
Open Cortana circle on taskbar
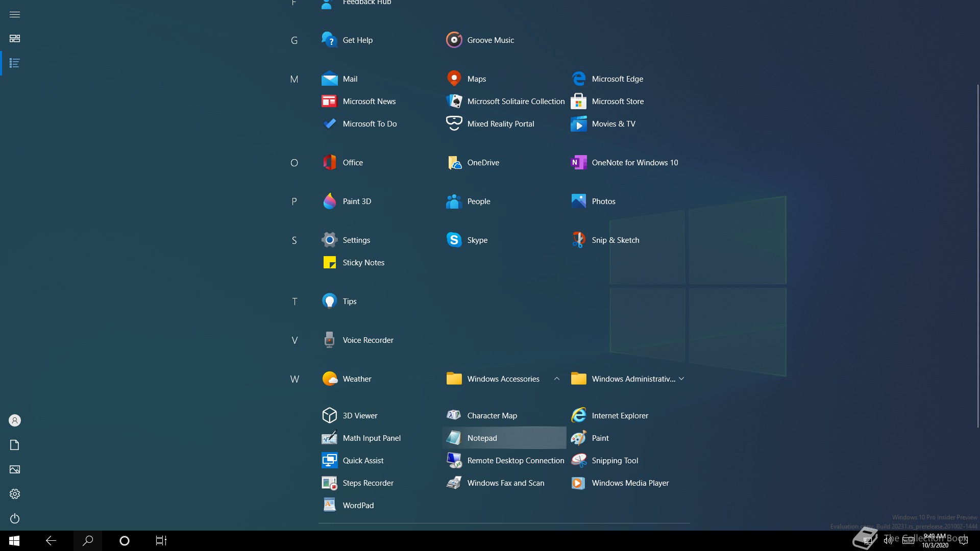[x=125, y=541]
